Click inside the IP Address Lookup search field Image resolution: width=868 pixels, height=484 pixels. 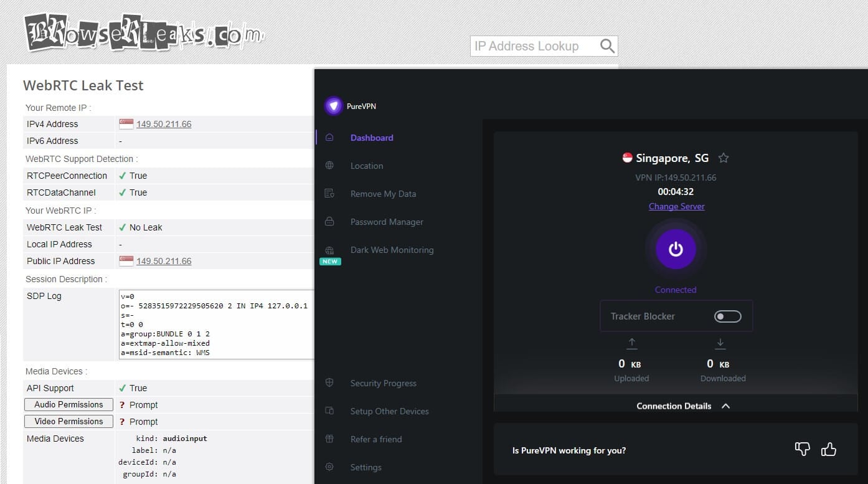click(532, 45)
